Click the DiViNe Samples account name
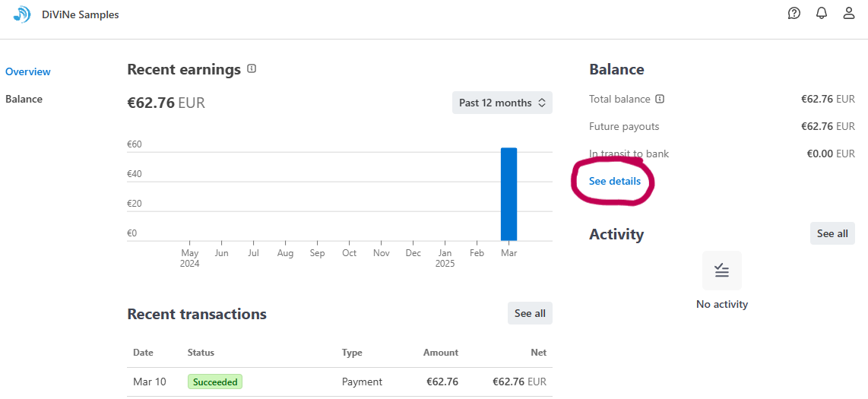The image size is (868, 399). [81, 14]
